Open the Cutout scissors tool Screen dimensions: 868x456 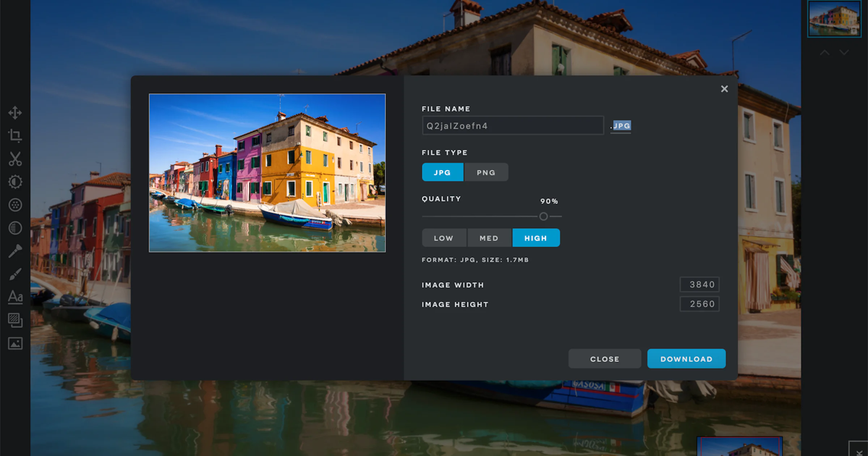tap(15, 159)
